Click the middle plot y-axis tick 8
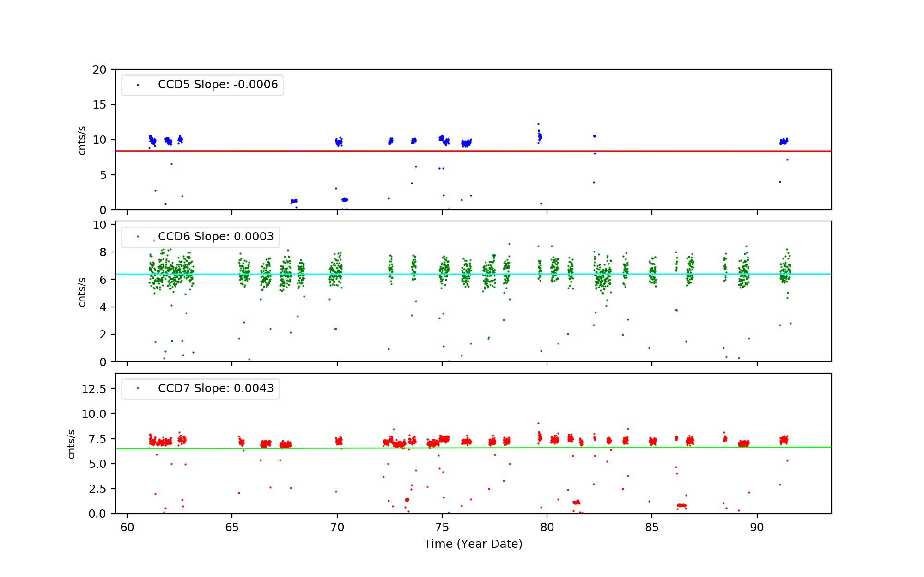 (103, 252)
